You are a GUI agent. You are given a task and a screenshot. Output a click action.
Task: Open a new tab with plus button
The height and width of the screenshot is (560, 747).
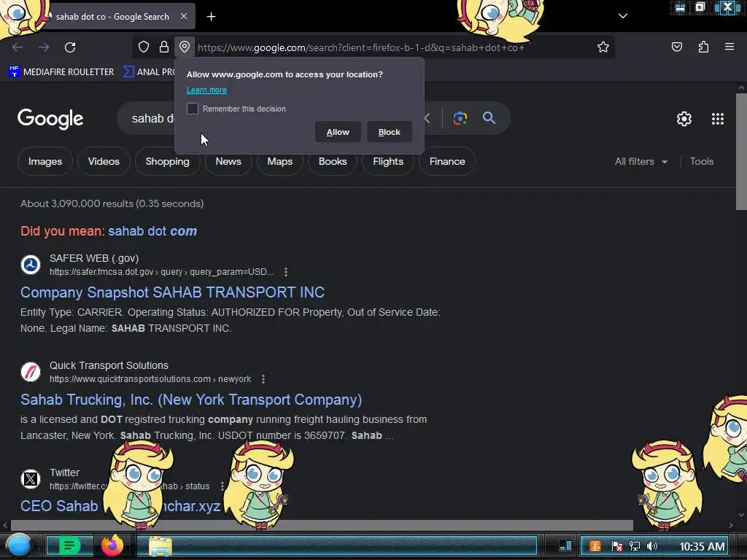tap(211, 17)
